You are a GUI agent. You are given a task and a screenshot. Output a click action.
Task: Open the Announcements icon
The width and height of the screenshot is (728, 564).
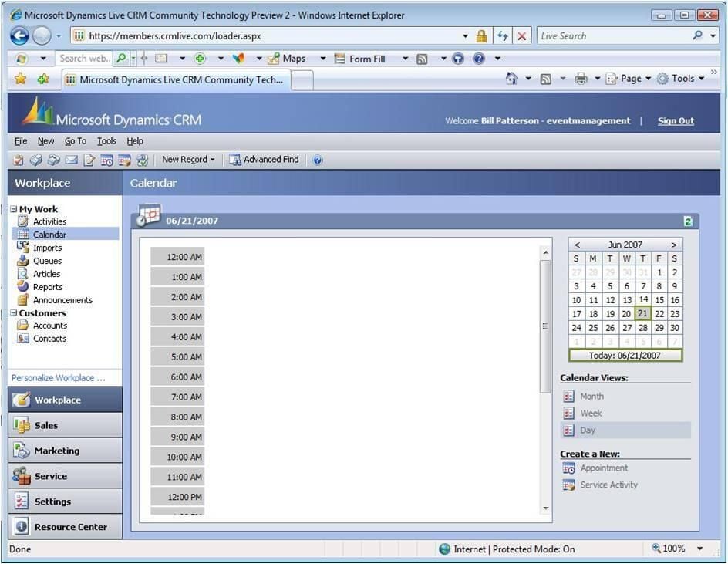[x=23, y=299]
